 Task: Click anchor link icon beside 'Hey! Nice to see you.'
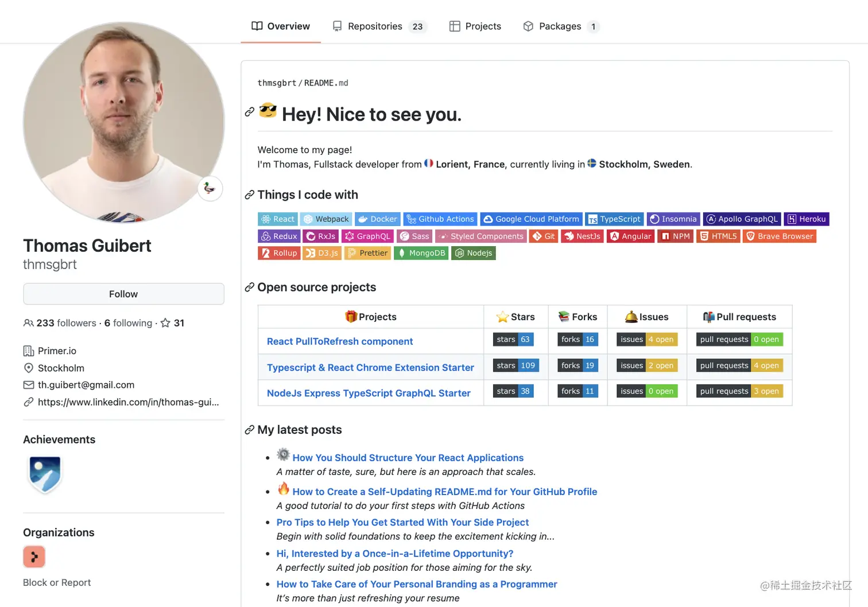pos(250,112)
